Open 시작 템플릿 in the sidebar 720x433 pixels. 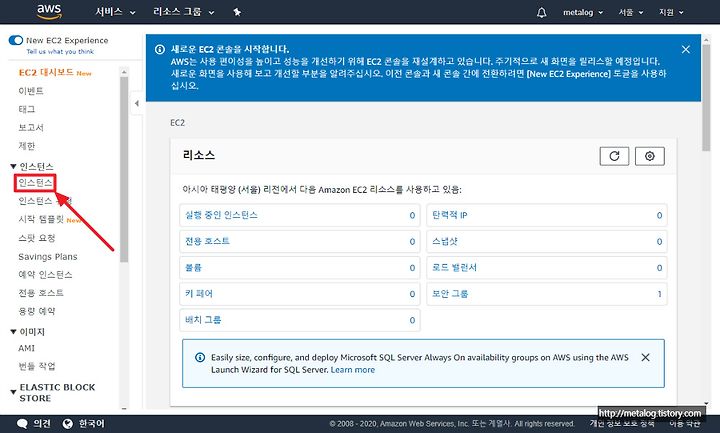tap(41, 219)
